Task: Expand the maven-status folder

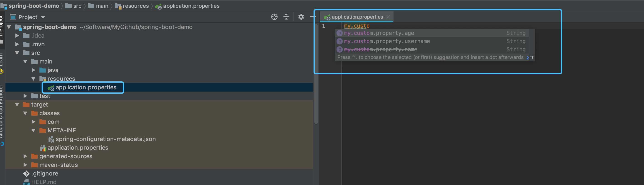Action: 25,165
